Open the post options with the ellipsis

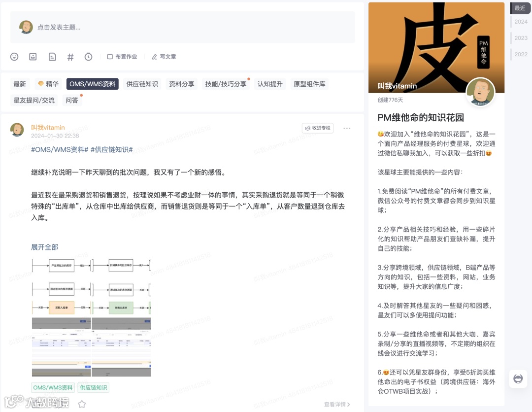(x=347, y=128)
